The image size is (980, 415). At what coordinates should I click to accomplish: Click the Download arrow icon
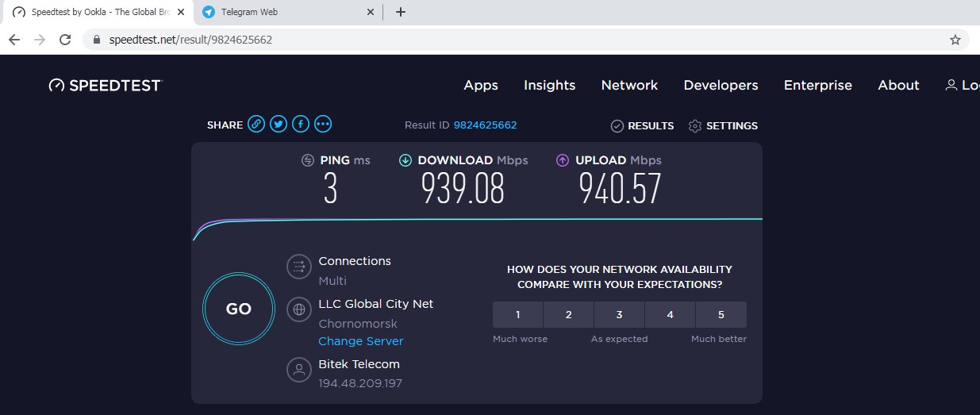[405, 160]
